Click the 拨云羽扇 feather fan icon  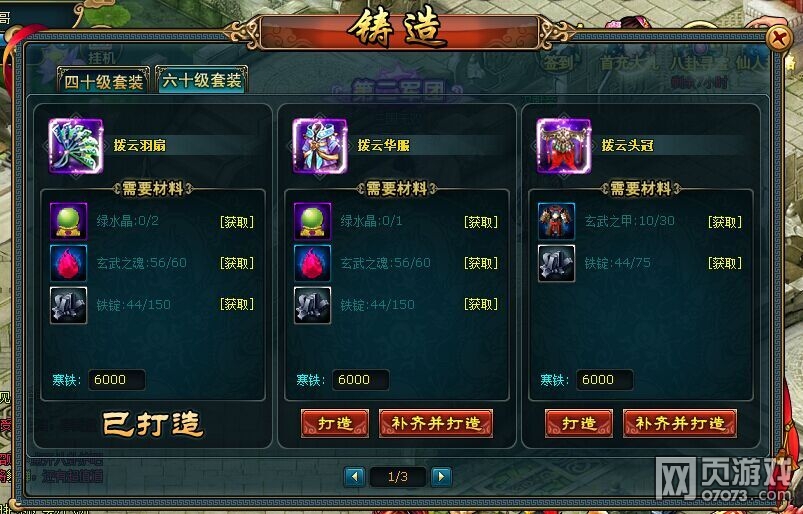point(76,146)
